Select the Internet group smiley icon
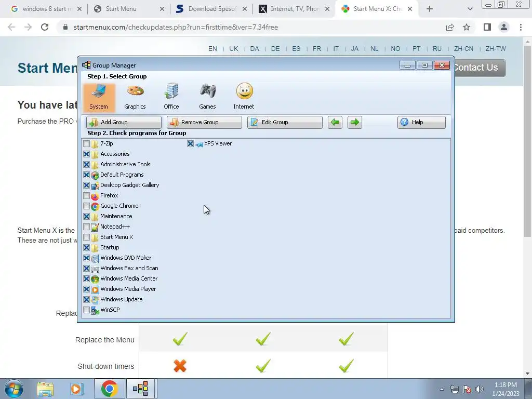 tap(244, 91)
